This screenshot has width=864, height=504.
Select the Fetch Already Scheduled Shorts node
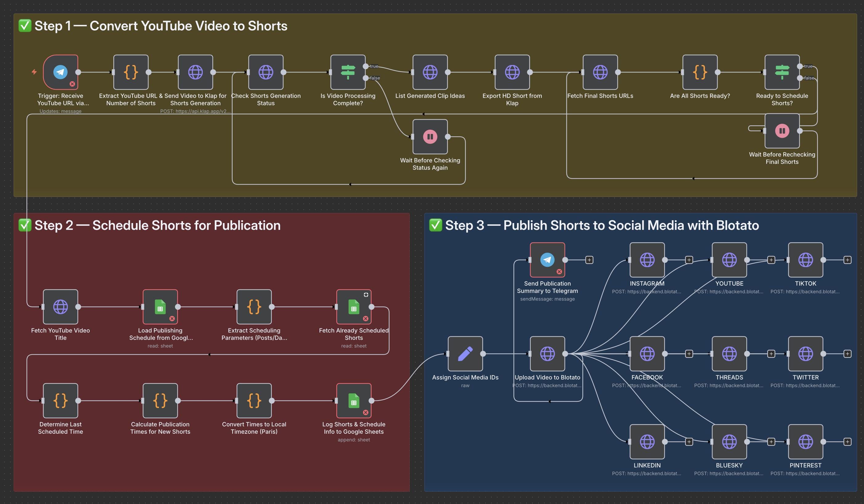pos(354,307)
